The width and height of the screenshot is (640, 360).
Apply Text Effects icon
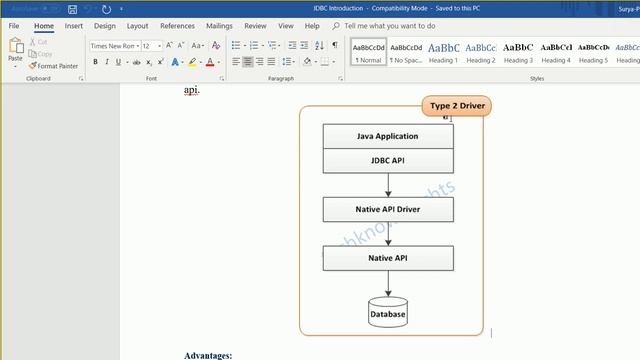click(175, 62)
